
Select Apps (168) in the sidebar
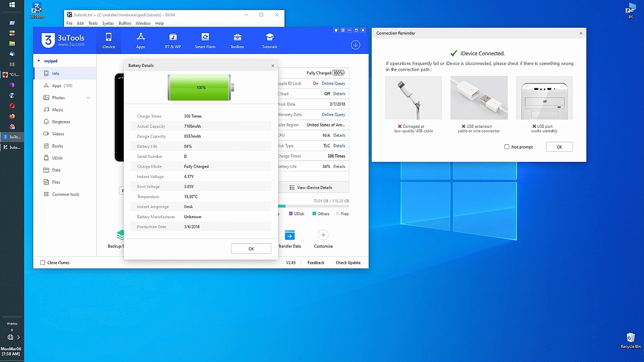[64, 85]
